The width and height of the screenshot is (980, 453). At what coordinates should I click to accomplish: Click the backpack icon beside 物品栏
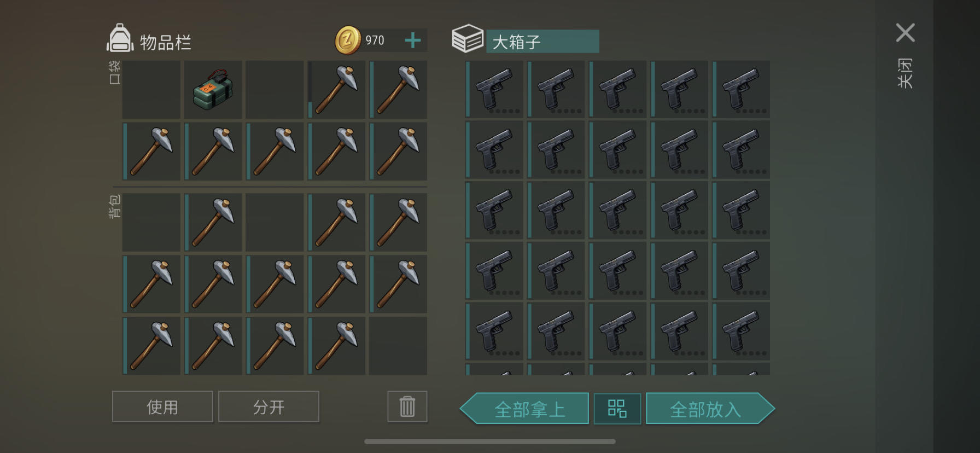pyautogui.click(x=120, y=38)
